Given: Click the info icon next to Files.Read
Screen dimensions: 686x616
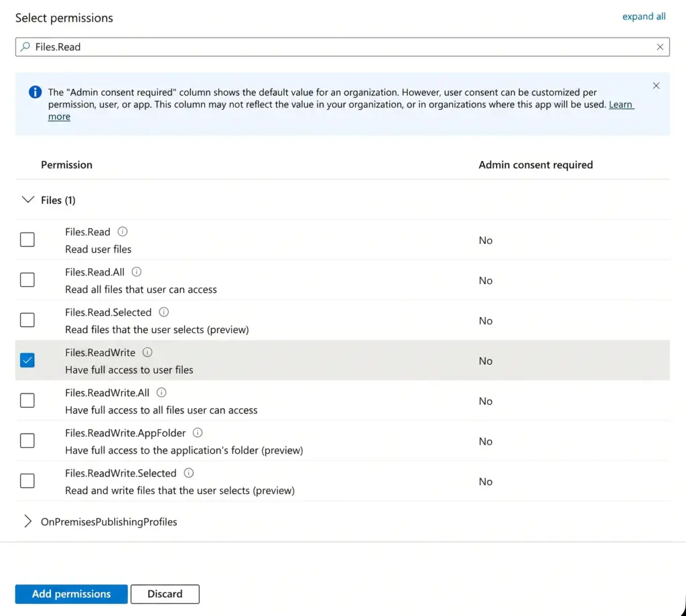Looking at the screenshot, I should [x=123, y=232].
